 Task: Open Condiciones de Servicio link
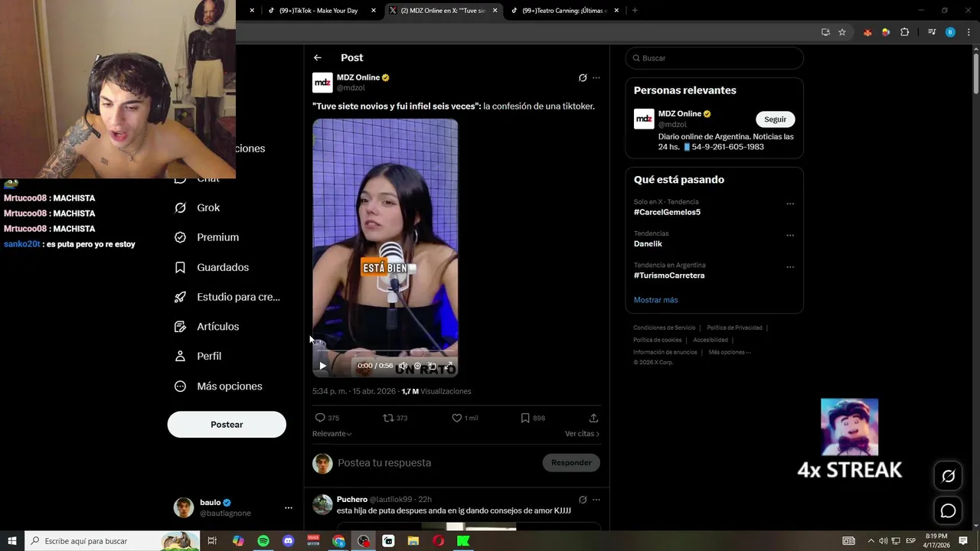point(665,328)
